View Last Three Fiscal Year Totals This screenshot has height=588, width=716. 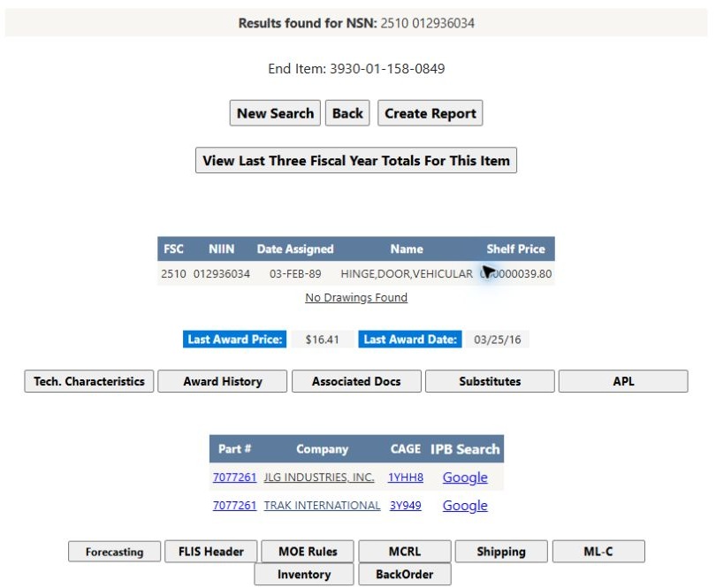click(356, 160)
